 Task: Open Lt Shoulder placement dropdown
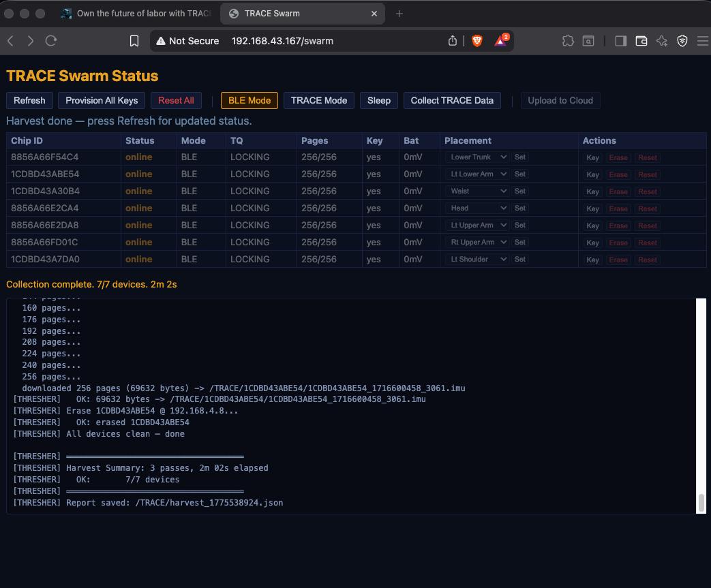[x=477, y=260]
